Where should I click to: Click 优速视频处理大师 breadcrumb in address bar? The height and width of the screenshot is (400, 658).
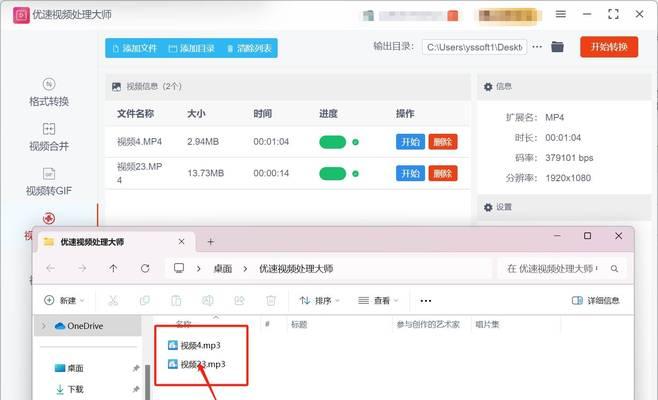(x=296, y=269)
